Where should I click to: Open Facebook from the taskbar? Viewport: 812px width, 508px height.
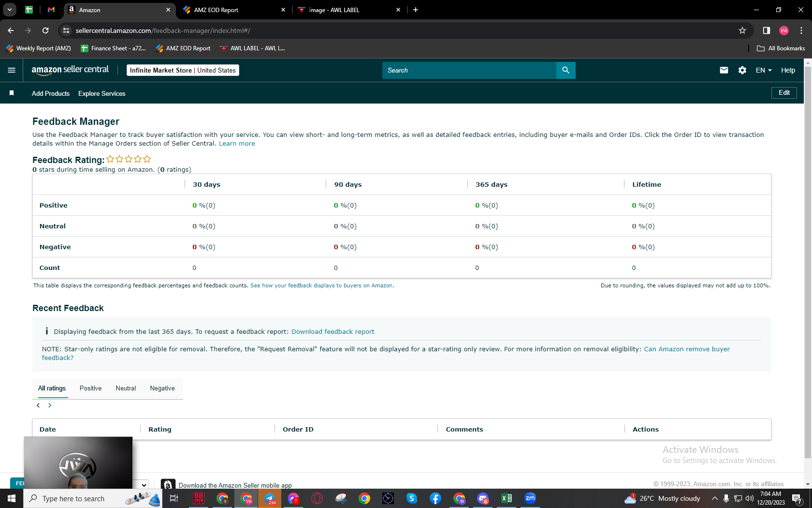point(435,498)
